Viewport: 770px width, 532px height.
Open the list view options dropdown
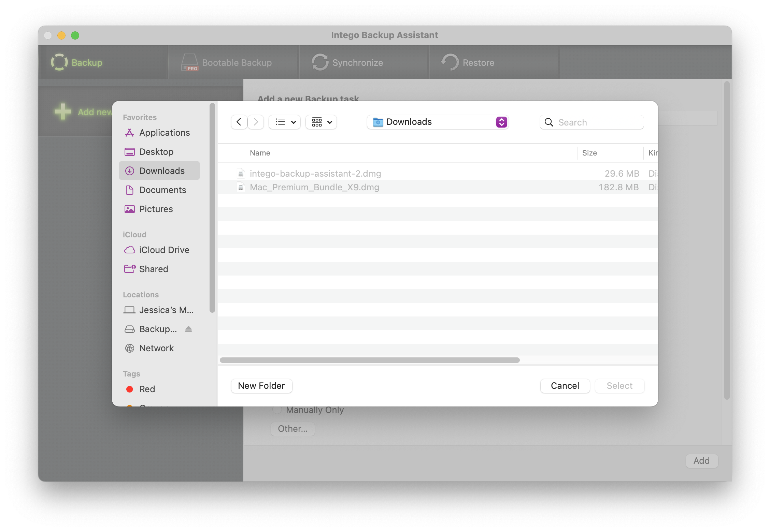(285, 122)
